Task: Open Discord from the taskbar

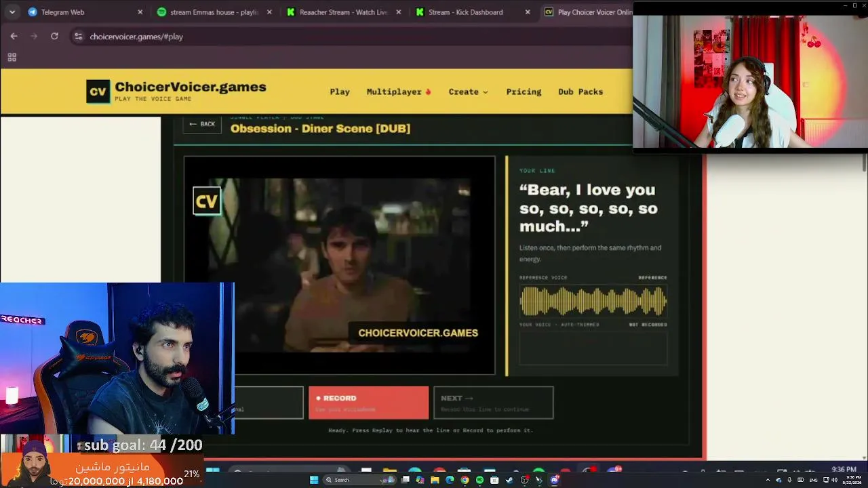Action: tap(554, 480)
